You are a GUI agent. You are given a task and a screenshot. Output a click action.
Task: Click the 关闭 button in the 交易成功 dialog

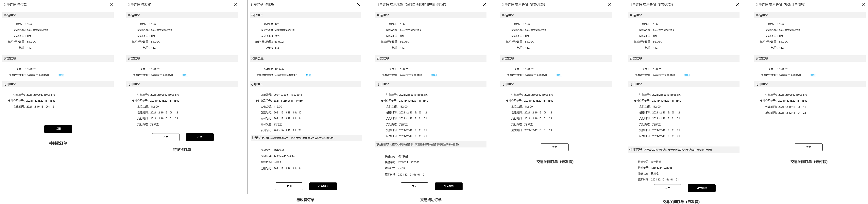click(415, 186)
